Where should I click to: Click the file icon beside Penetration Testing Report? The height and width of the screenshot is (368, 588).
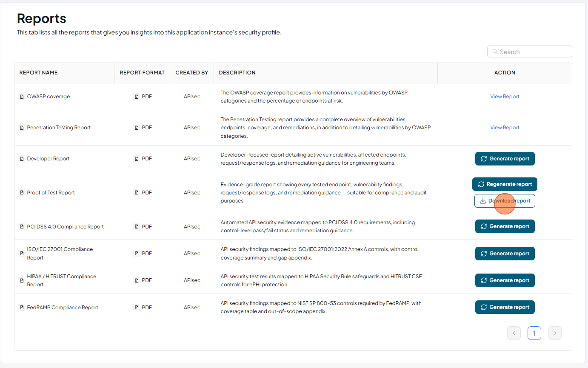[22, 128]
